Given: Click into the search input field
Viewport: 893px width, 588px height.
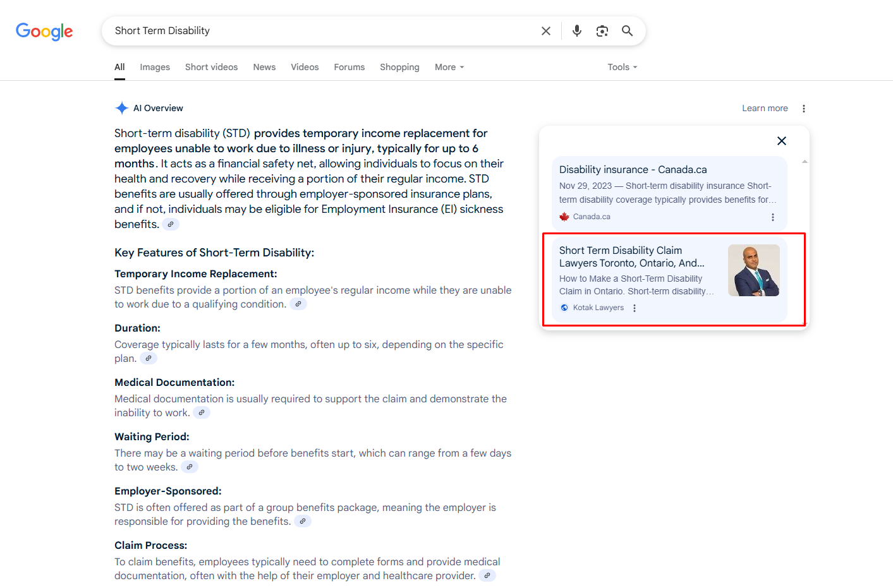Looking at the screenshot, I should [x=316, y=31].
